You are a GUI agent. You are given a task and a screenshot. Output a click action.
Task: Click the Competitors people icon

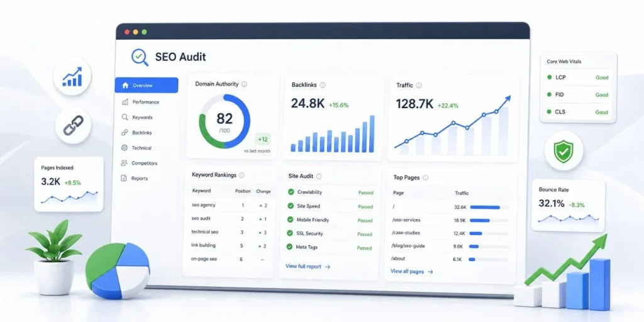[124, 163]
